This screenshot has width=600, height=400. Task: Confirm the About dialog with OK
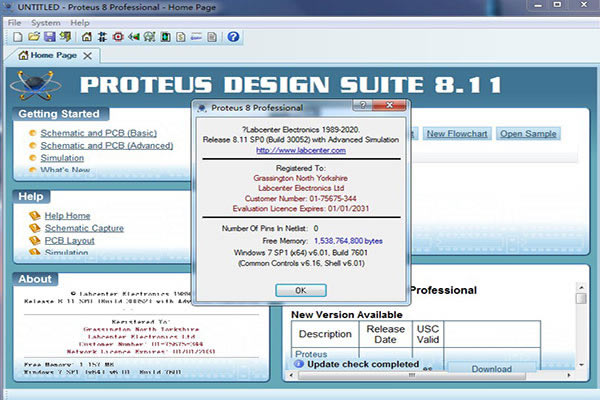[x=301, y=291]
